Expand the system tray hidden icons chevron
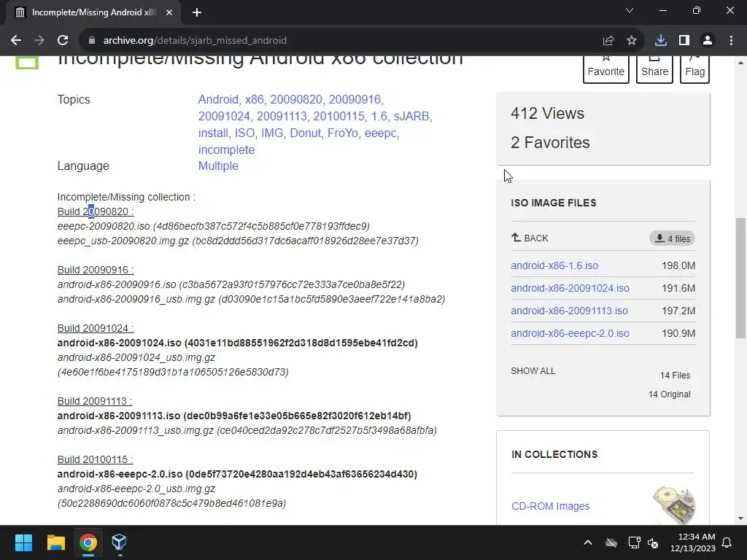 click(x=588, y=542)
